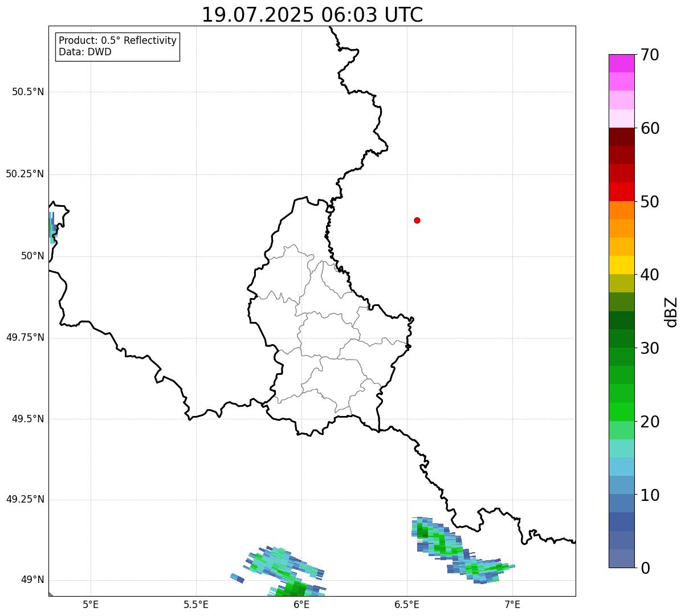685x616 pixels.
Task: Click the 'Product: 0.5° Reflectivity' text
Action: pos(118,40)
